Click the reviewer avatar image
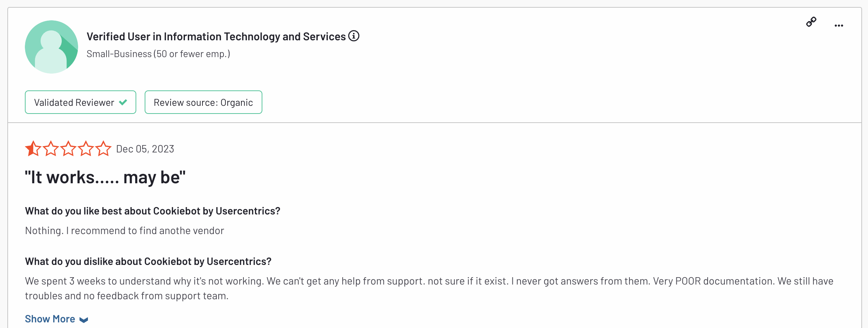868x328 pixels. coord(51,47)
